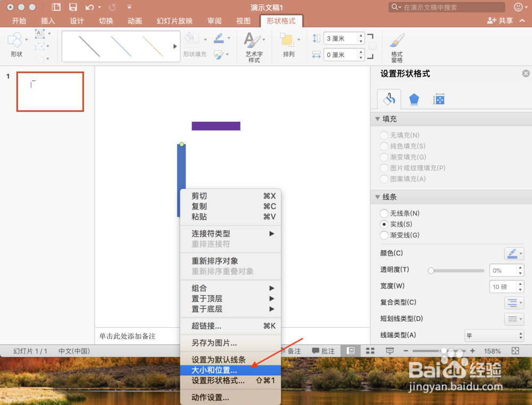Image resolution: width=532 pixels, height=405 pixels.
Task: Select Pattern fill (图案填充) radio button
Action: (384, 179)
